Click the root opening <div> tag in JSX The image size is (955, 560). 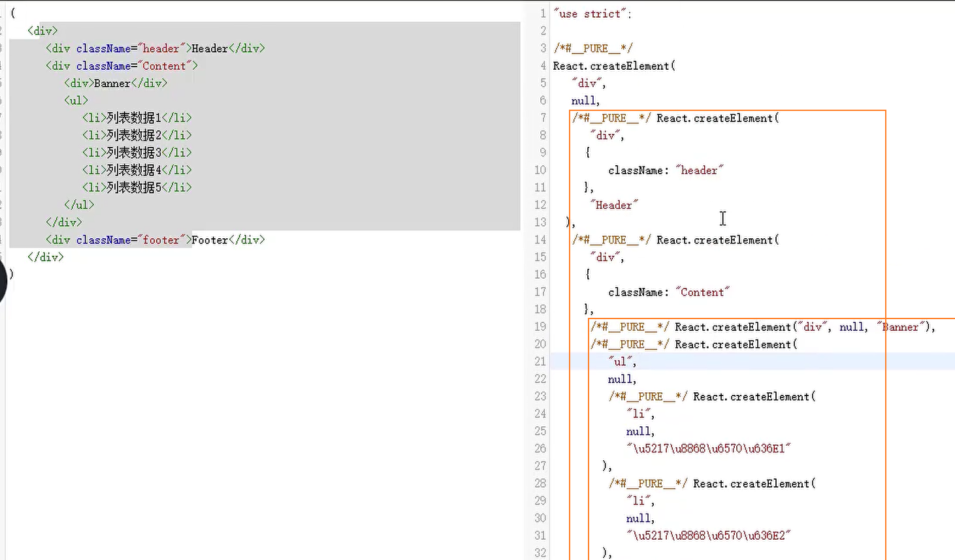pos(42,31)
